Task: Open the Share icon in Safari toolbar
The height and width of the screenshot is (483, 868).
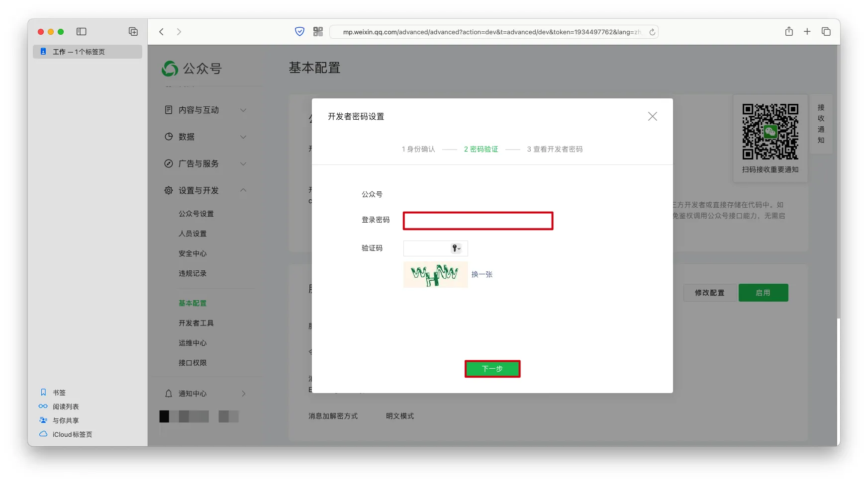Action: click(789, 32)
